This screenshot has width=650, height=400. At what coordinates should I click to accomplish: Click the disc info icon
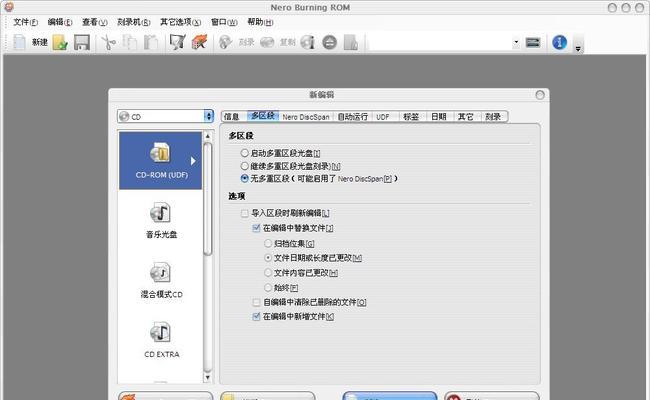coord(308,42)
